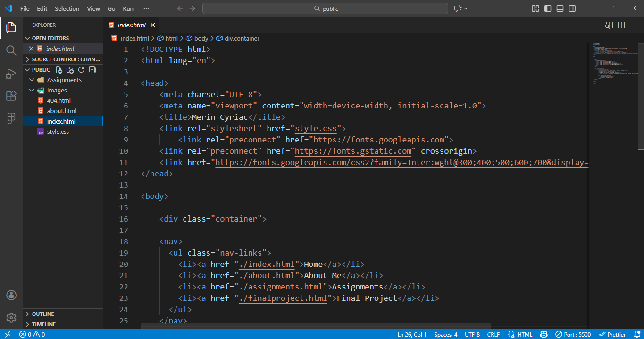Screen dimensions: 644x339
Task: Toggle the secondary side bar
Action: (x=572, y=8)
